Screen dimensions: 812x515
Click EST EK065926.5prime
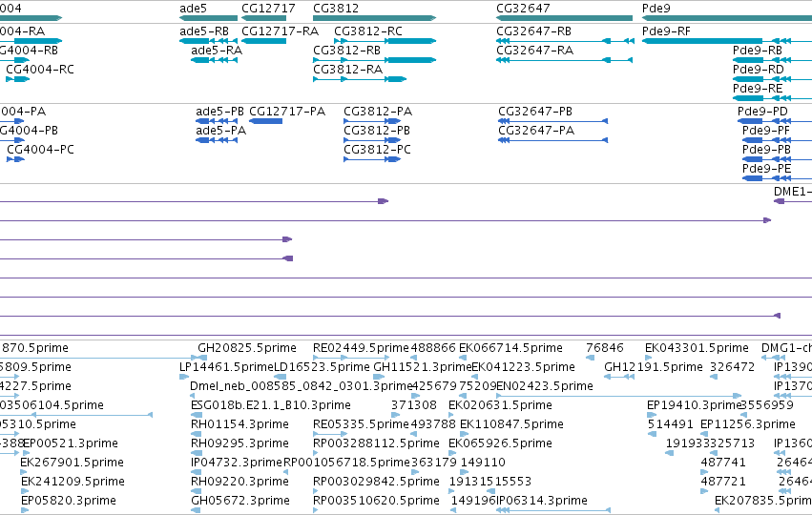452,453
